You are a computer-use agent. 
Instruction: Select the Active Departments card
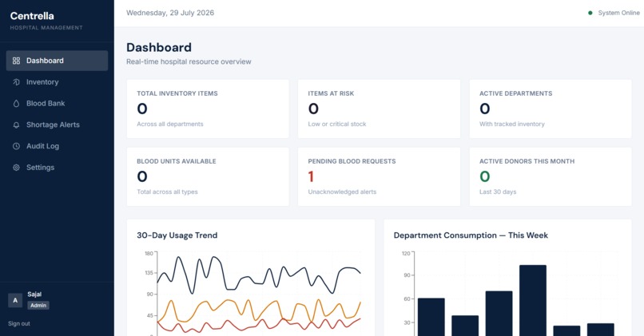click(551, 109)
